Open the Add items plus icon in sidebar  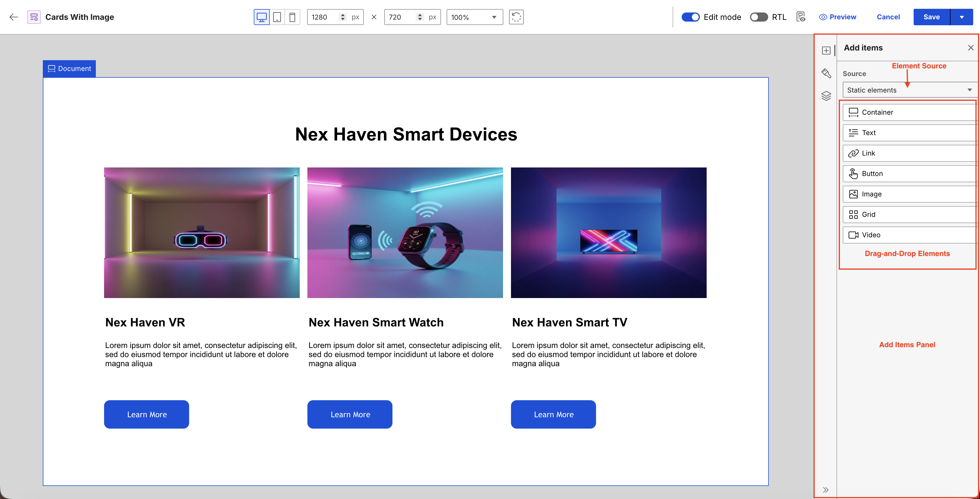826,50
